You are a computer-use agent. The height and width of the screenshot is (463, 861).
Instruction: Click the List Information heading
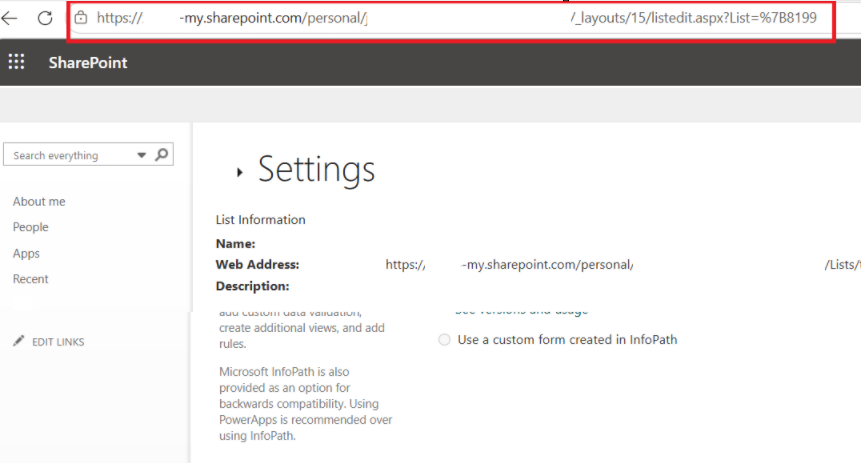click(x=260, y=220)
